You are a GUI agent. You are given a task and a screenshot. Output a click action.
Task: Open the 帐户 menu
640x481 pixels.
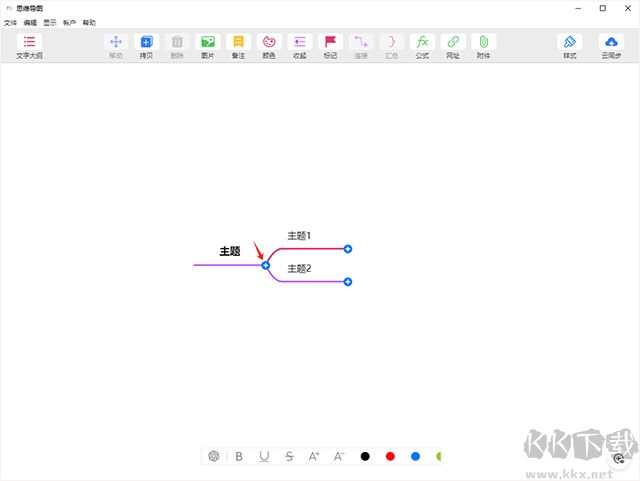click(69, 22)
